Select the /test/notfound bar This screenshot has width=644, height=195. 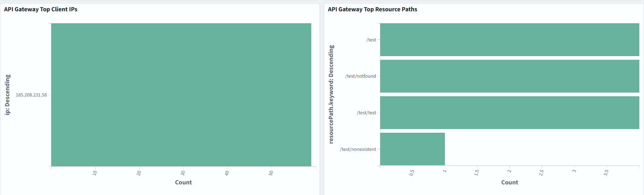point(509,76)
